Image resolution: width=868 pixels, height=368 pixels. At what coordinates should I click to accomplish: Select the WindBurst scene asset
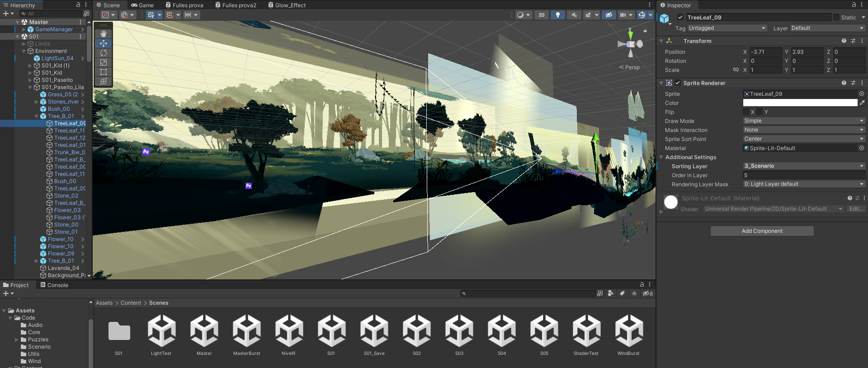(628, 335)
